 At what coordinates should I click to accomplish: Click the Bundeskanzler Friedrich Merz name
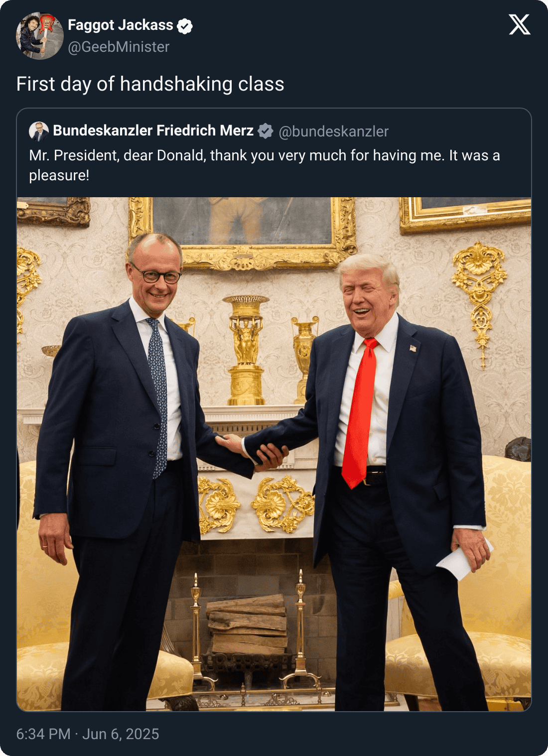[153, 130]
